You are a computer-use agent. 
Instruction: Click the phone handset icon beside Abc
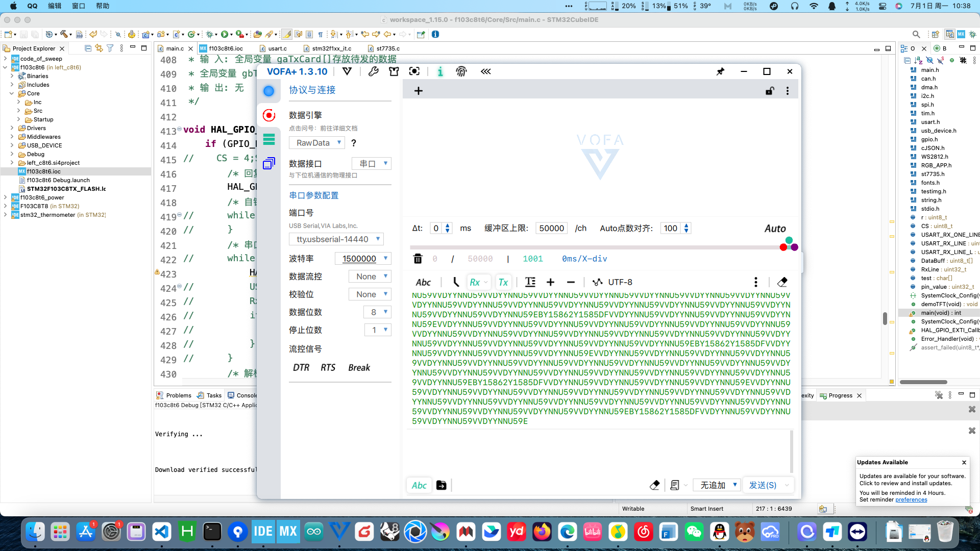pos(456,282)
